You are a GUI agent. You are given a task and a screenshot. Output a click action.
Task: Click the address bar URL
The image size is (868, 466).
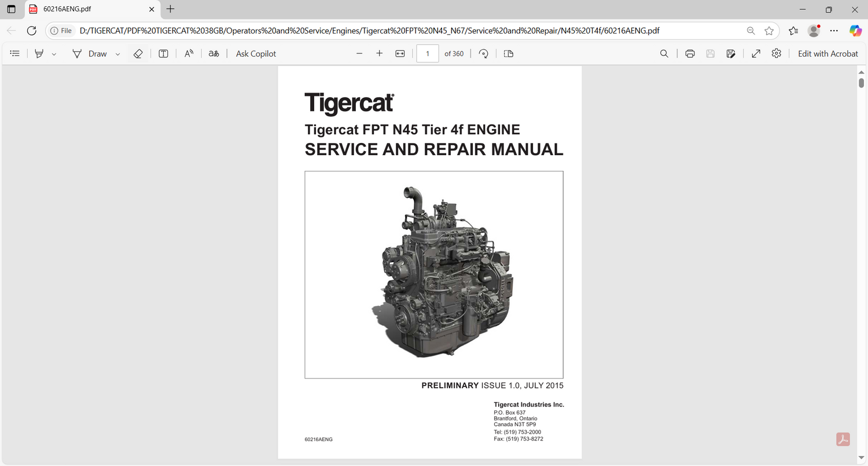point(369,31)
